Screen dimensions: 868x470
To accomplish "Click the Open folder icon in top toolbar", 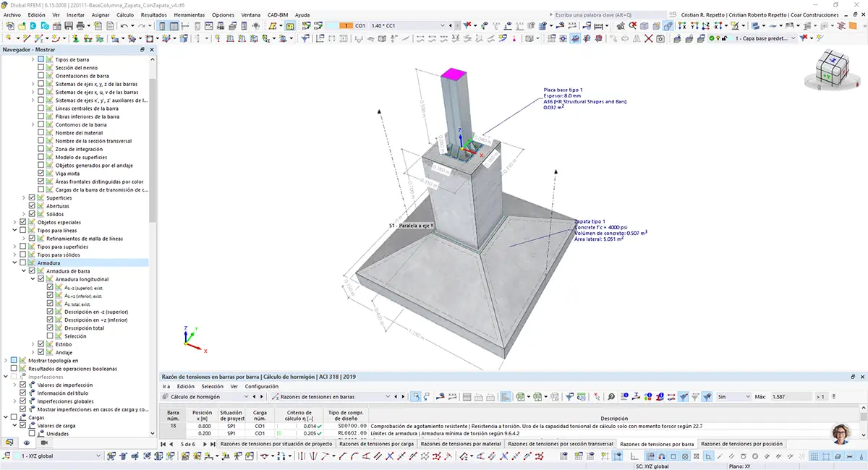I will tap(21, 25).
